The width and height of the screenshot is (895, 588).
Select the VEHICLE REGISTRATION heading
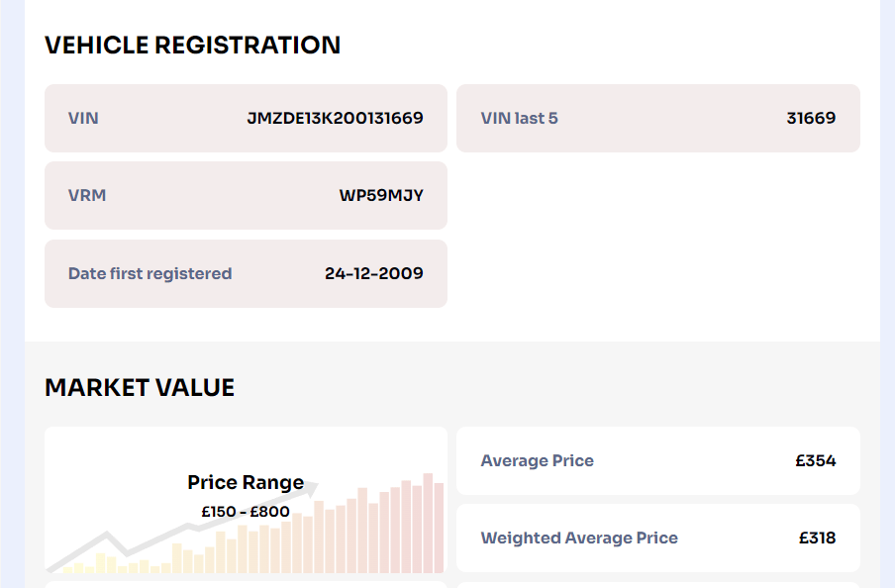[192, 45]
